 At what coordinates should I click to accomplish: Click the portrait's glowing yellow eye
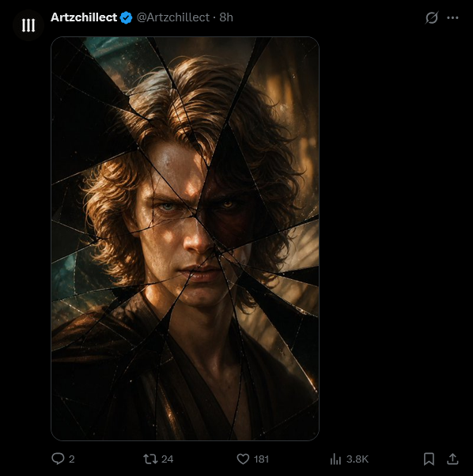pos(227,204)
